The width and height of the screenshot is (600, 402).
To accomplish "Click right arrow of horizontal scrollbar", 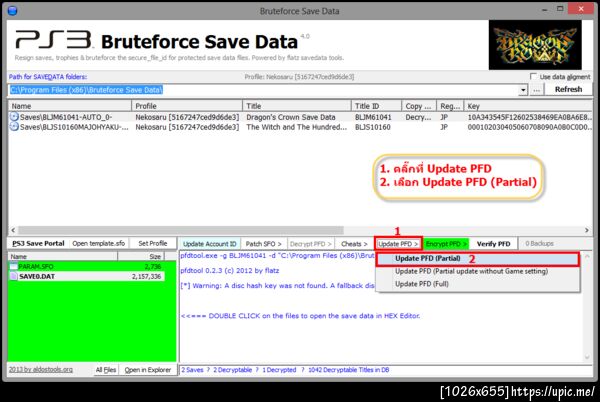I will coord(587,230).
